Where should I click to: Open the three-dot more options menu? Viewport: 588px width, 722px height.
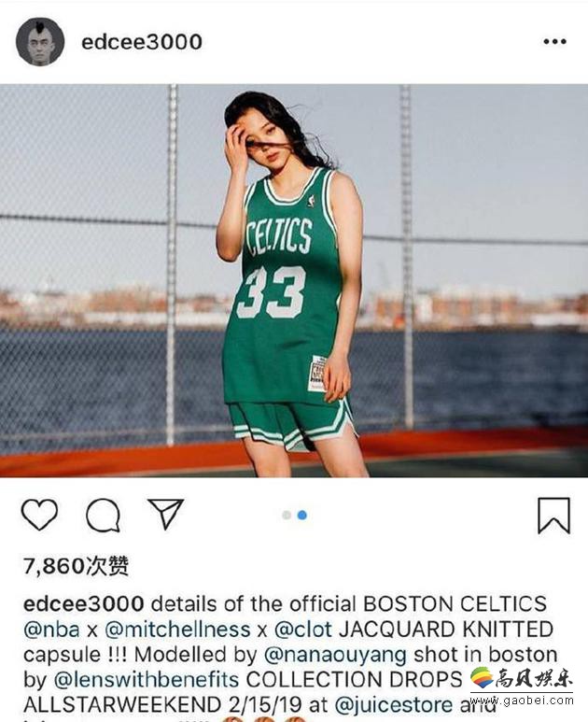coord(554,41)
